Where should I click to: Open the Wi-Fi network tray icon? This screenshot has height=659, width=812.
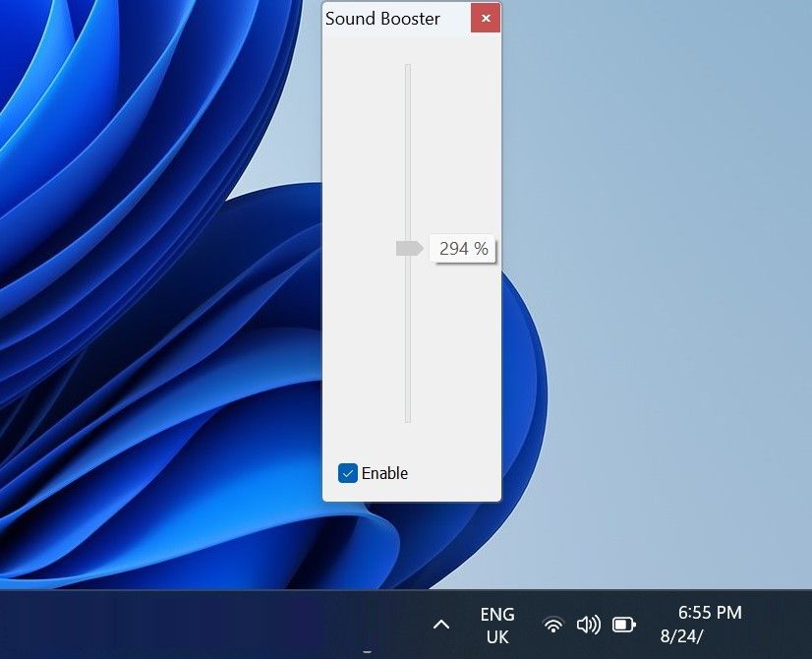click(552, 624)
